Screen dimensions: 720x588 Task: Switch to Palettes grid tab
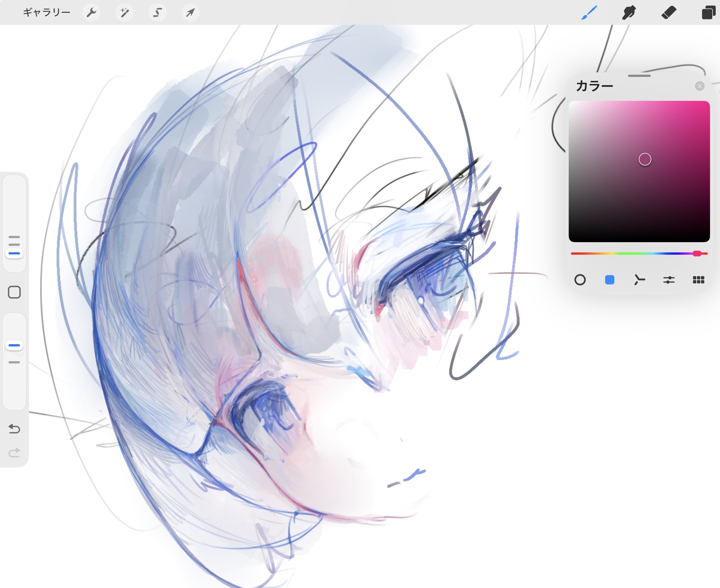pyautogui.click(x=698, y=280)
